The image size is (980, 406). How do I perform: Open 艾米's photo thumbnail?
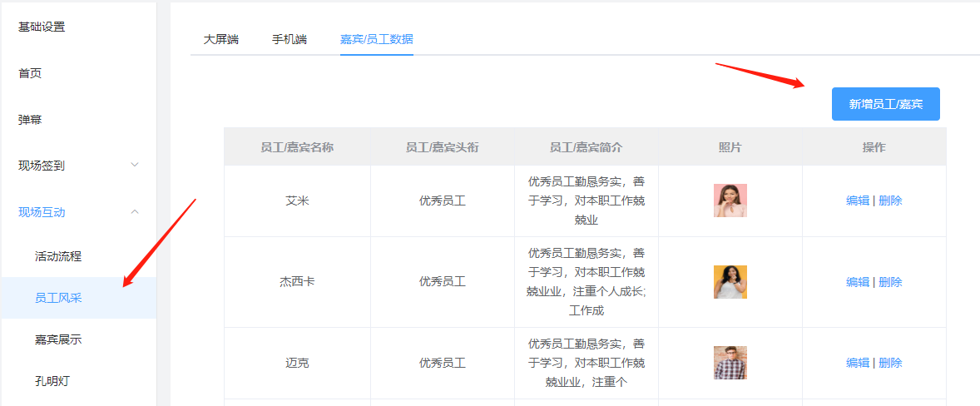[x=730, y=201]
